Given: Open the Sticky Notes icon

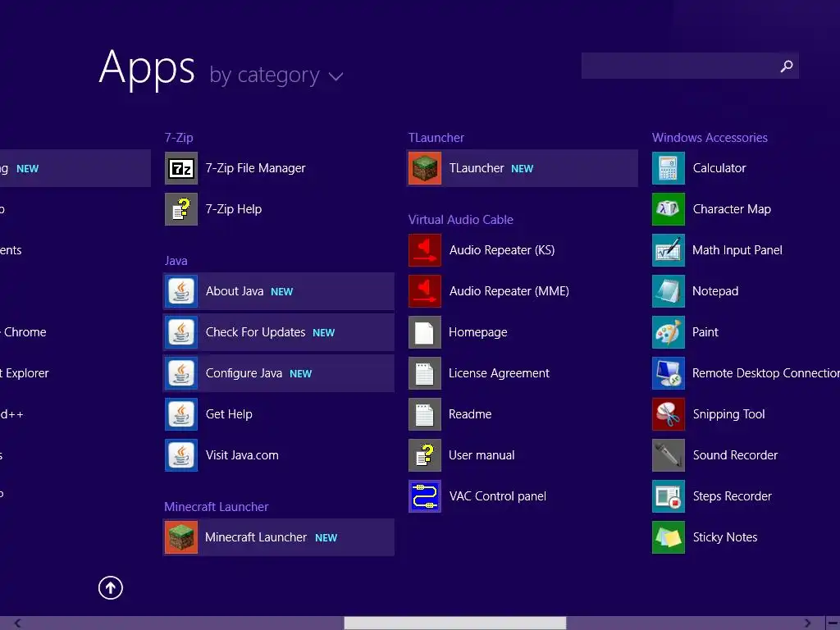Looking at the screenshot, I should click(x=669, y=537).
